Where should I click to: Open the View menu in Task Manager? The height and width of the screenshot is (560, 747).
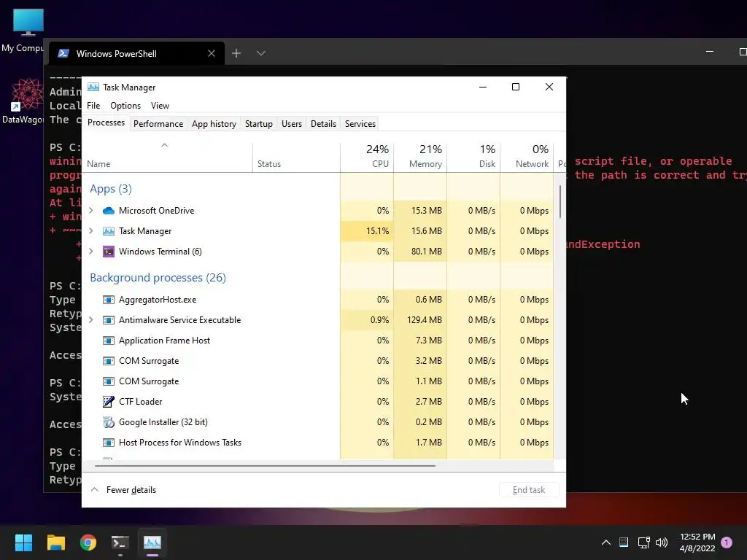click(x=160, y=106)
